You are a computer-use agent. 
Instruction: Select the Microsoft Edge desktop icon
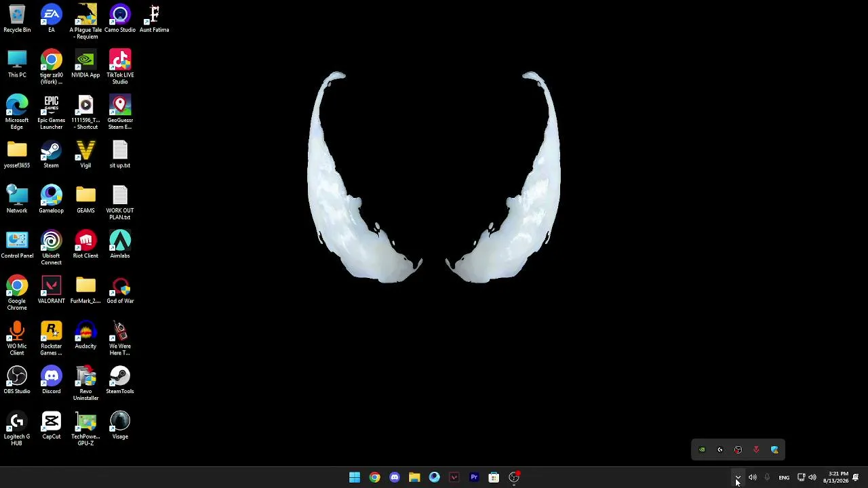click(17, 113)
